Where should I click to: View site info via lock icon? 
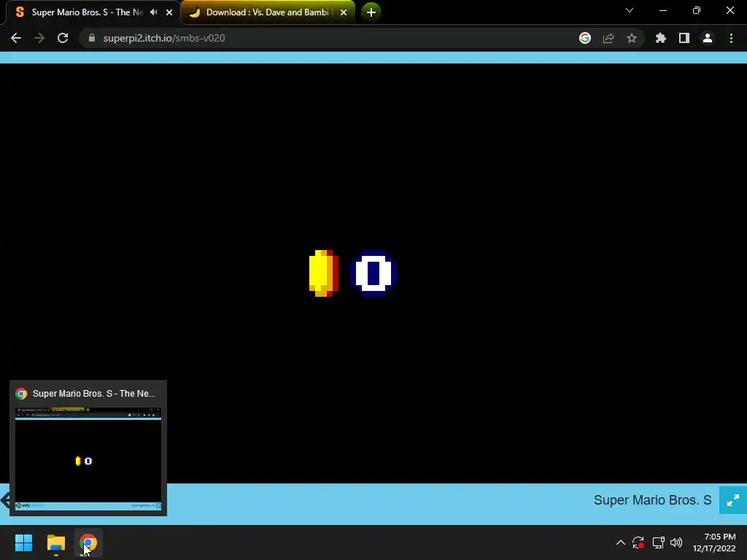pyautogui.click(x=92, y=38)
